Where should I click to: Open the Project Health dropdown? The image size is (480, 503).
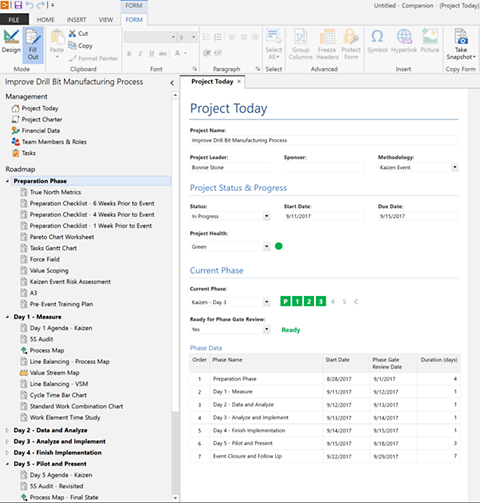[266, 247]
